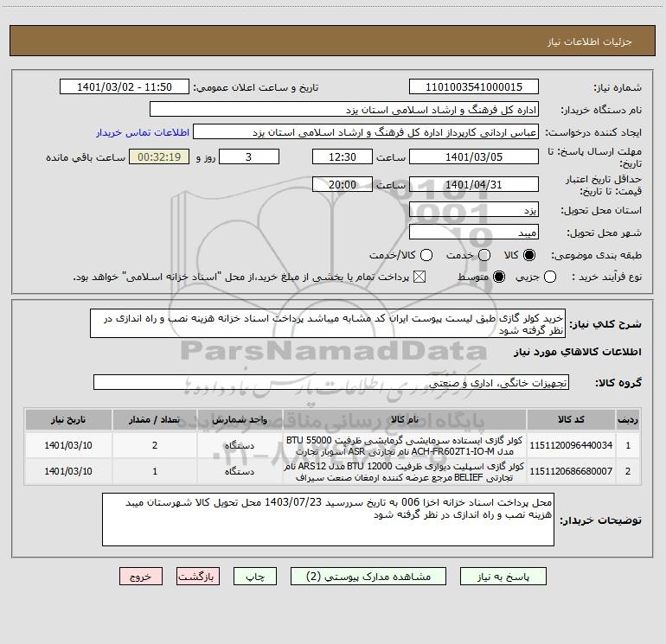This screenshot has height=644, width=666.
Task: Click the delivery city field میبد
Action: point(474,233)
